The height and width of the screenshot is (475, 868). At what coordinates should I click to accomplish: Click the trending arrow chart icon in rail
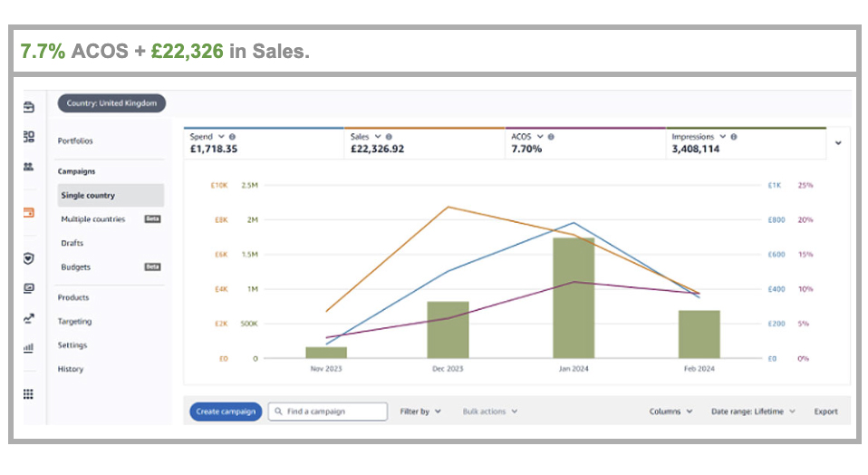pos(29,317)
